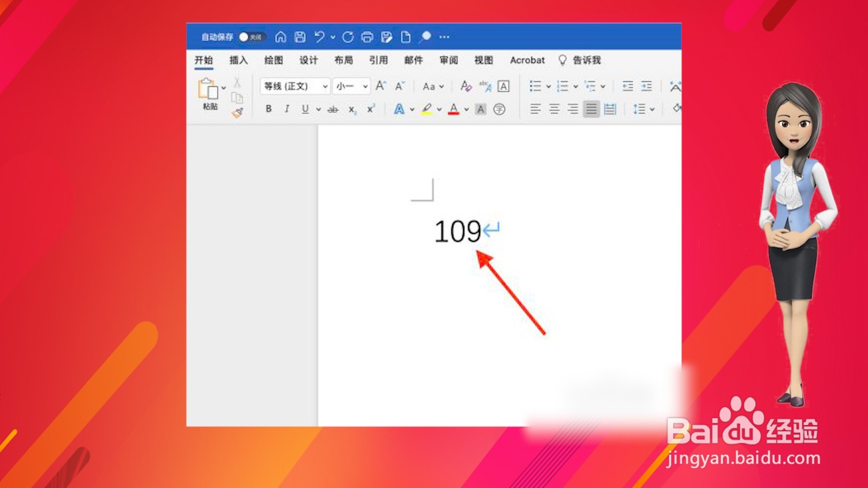This screenshot has width=868, height=488.
Task: Open the font name dropdown showing 等线 (正文)
Action: pyautogui.click(x=293, y=86)
